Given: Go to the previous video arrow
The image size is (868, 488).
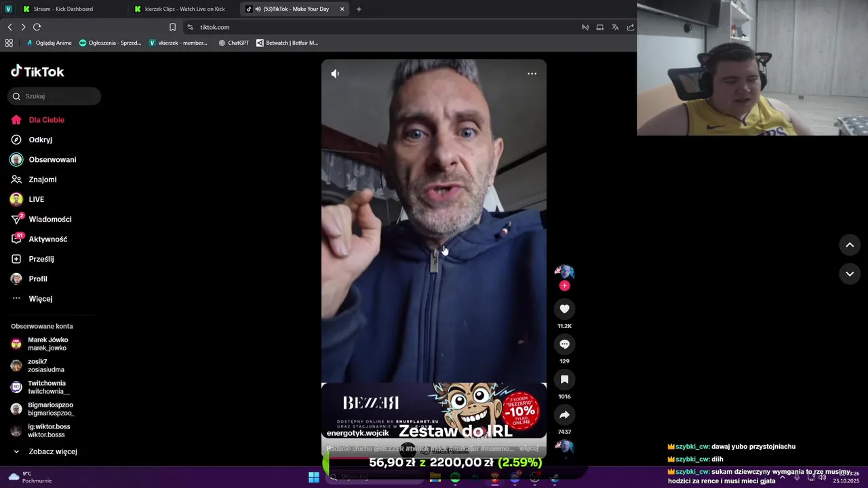Looking at the screenshot, I should point(850,245).
